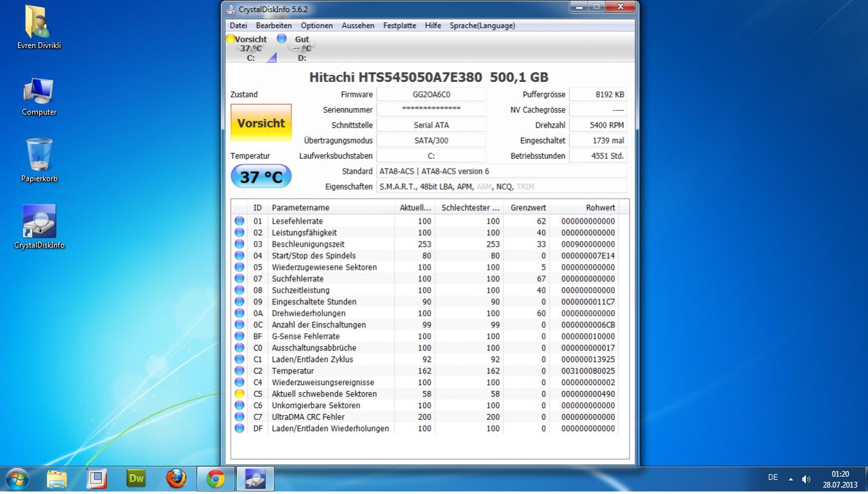Click the yellow status icon for drive C:
This screenshot has width=868, height=494.
231,39
